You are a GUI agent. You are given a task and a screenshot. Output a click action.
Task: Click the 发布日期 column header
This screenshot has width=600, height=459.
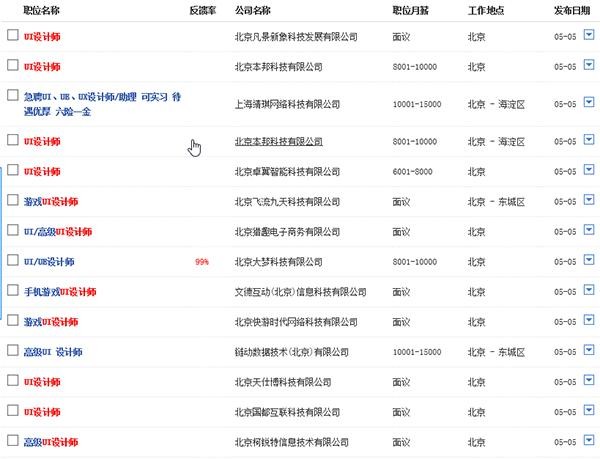click(x=571, y=9)
